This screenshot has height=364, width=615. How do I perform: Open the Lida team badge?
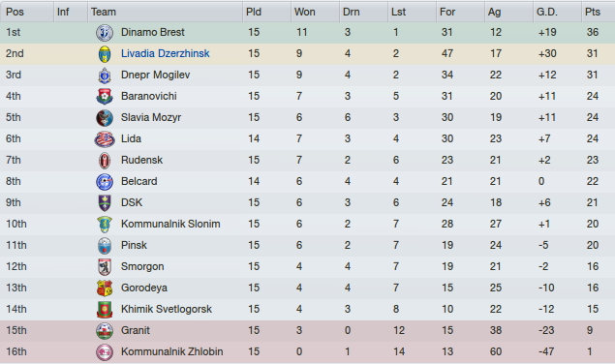[105, 139]
